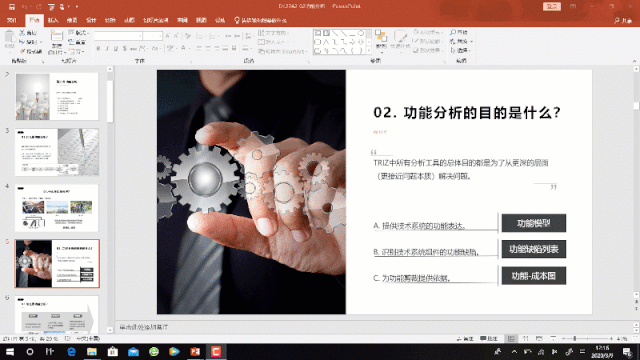Cut selection using the scissors icon

tap(28, 33)
